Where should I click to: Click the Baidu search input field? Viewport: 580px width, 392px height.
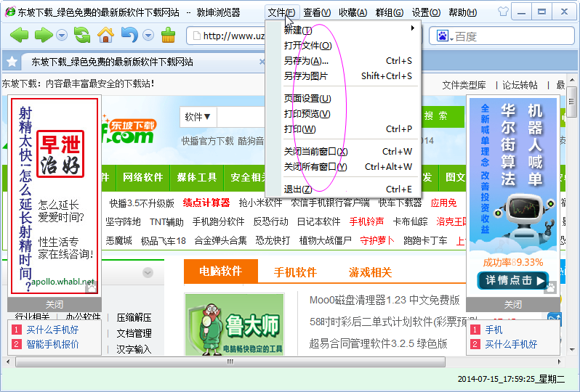[x=514, y=36]
